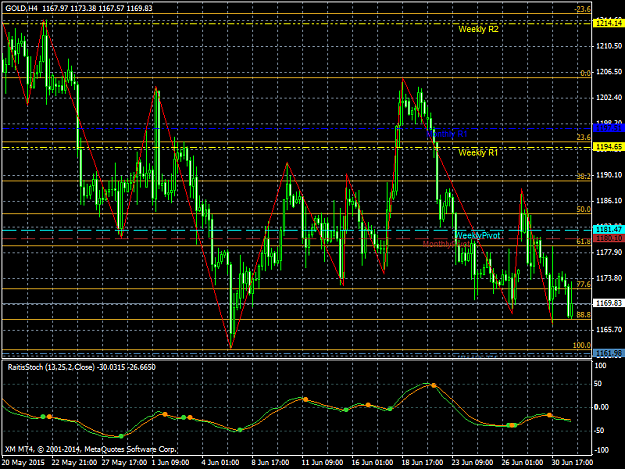Click the blue 1161.98 price tag

[x=609, y=353]
